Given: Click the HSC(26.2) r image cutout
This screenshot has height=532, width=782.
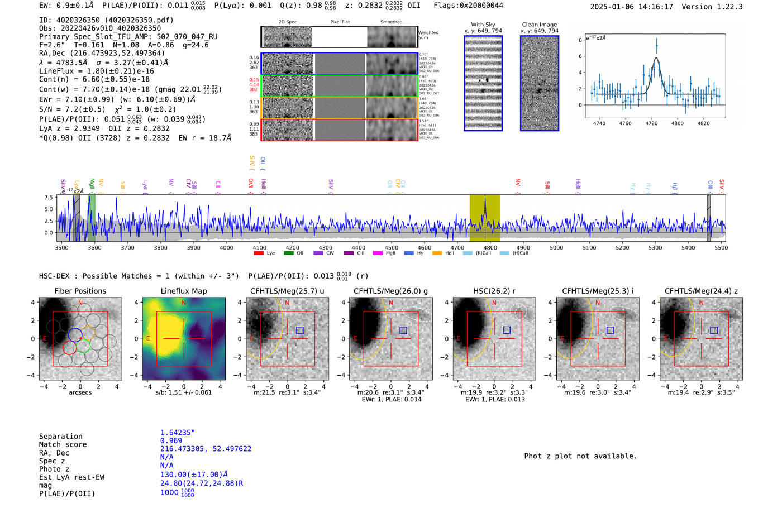Looking at the screenshot, I should tap(494, 338).
